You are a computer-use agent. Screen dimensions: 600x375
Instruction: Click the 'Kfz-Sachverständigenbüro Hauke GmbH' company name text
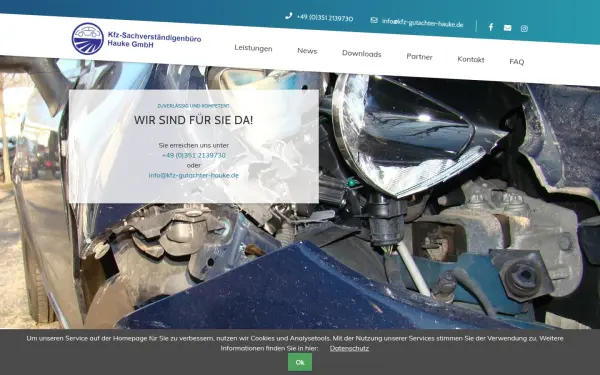154,40
